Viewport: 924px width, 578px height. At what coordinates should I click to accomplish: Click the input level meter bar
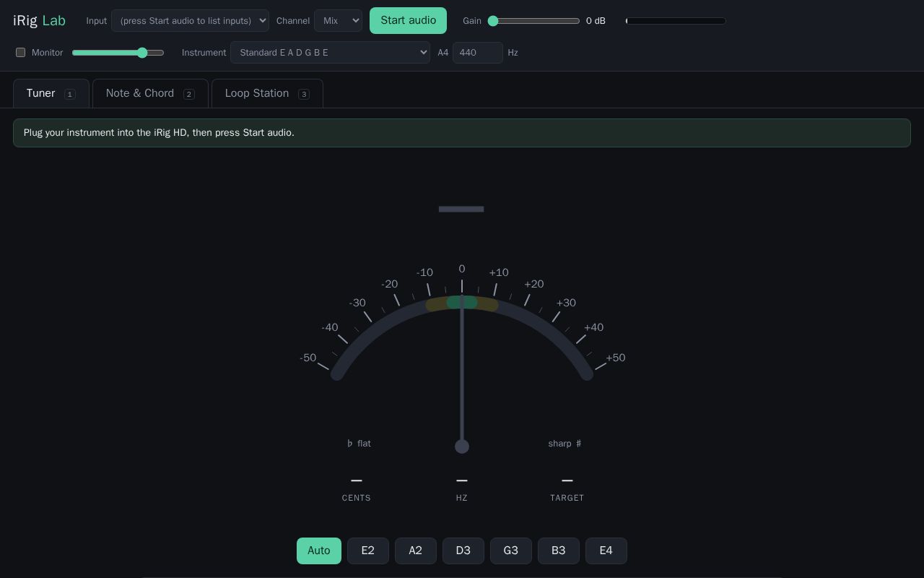click(676, 21)
